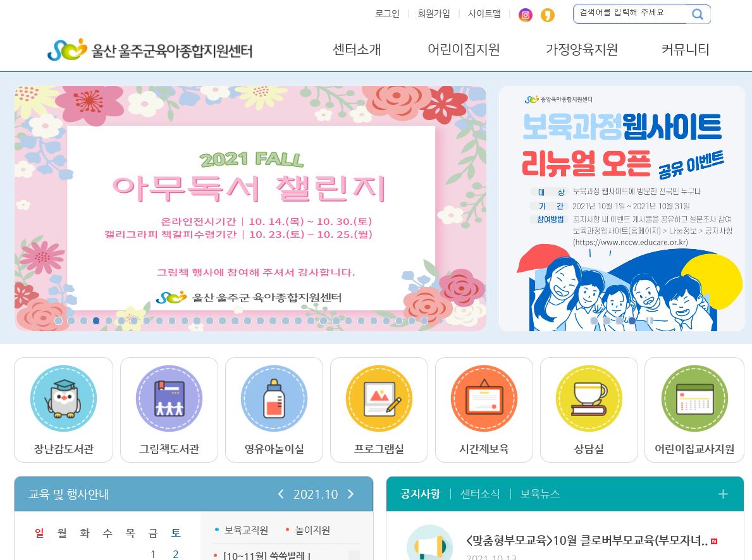
Task: Select the 상담실 teacup icon
Action: 589,398
